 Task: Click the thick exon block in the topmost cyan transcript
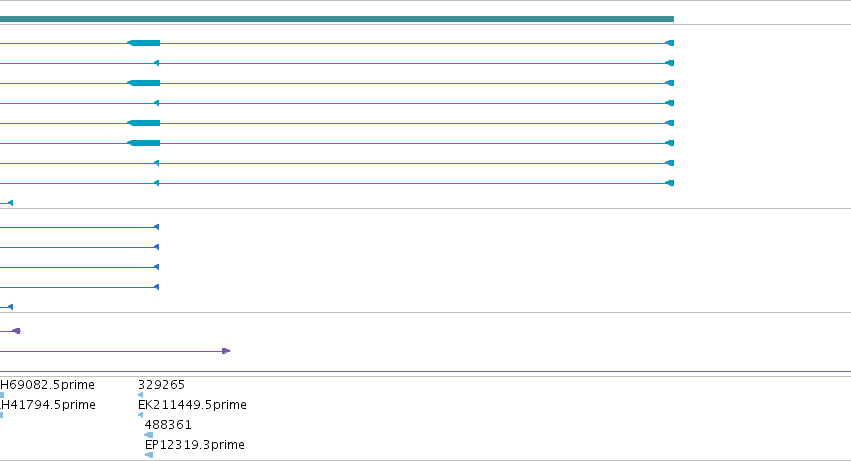point(144,43)
